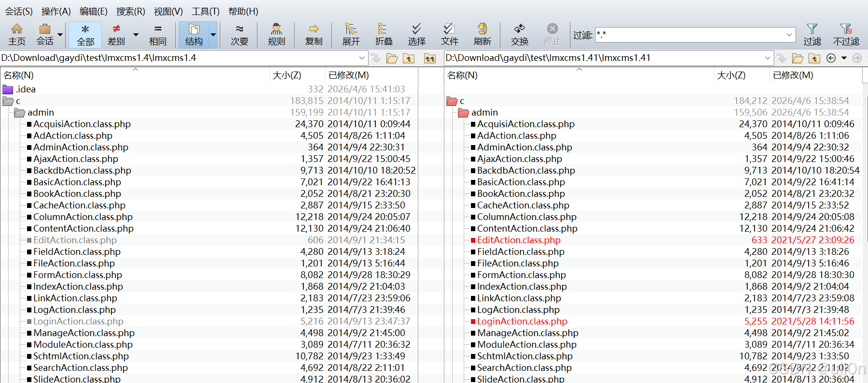Browse for folder on left pane

392,59
